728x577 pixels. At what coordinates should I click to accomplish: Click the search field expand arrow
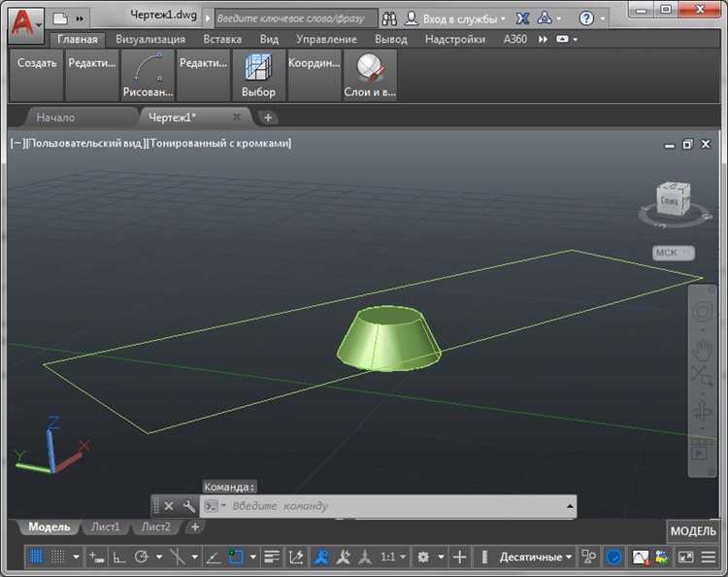pos(208,18)
